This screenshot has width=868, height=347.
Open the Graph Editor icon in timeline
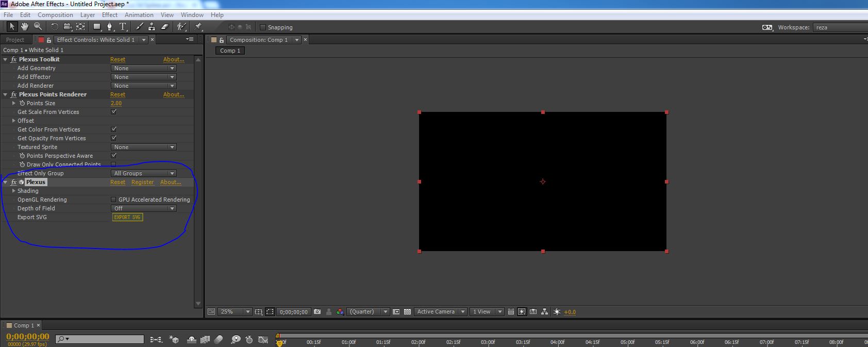tap(263, 339)
